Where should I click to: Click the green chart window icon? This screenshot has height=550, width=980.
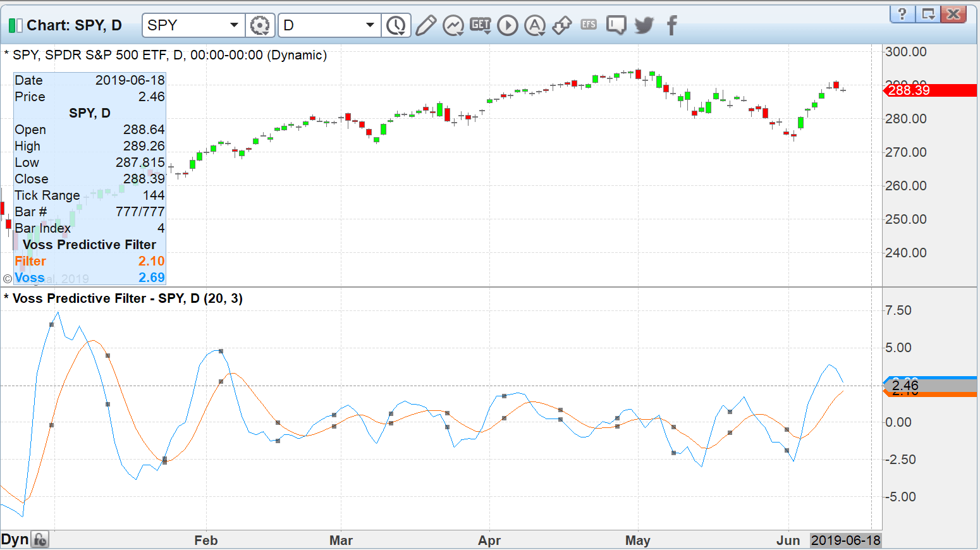[15, 26]
